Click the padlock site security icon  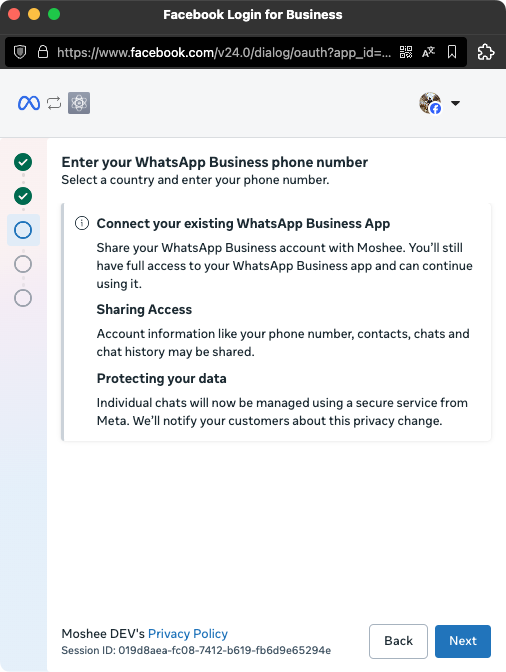click(43, 52)
